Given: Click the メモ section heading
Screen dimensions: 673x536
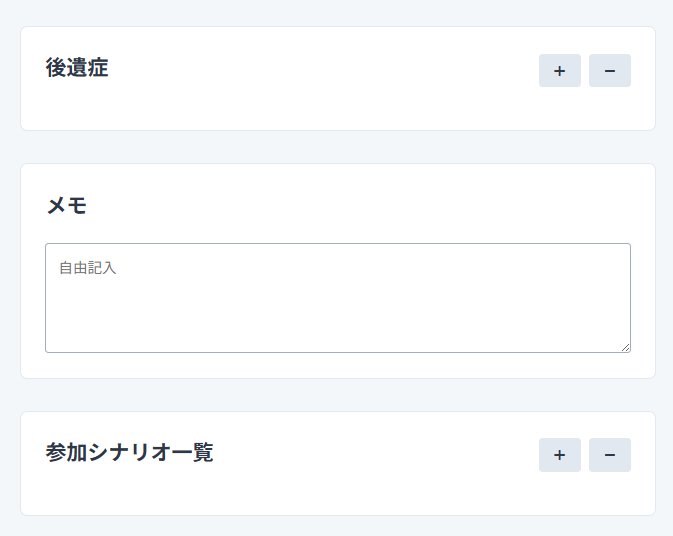Looking at the screenshot, I should point(66,206).
